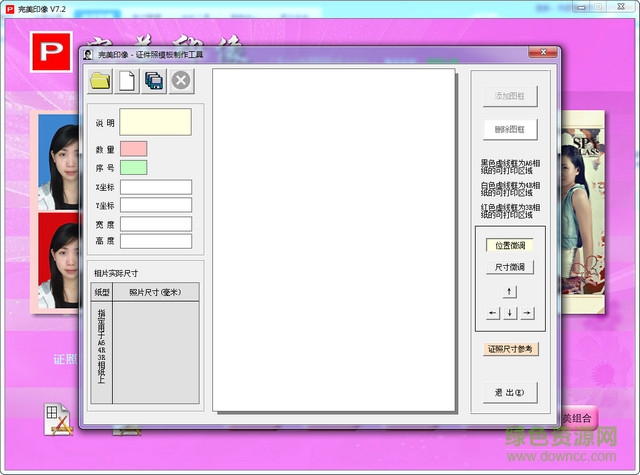640x475 pixels.
Task: Focus the 高度 height field
Action: point(156,241)
